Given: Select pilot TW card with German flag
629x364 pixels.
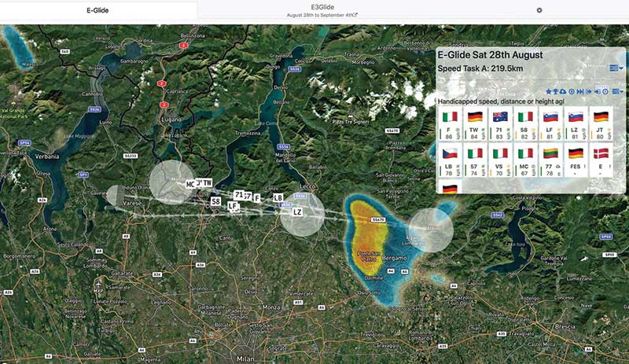Looking at the screenshot, I should pos(474,124).
